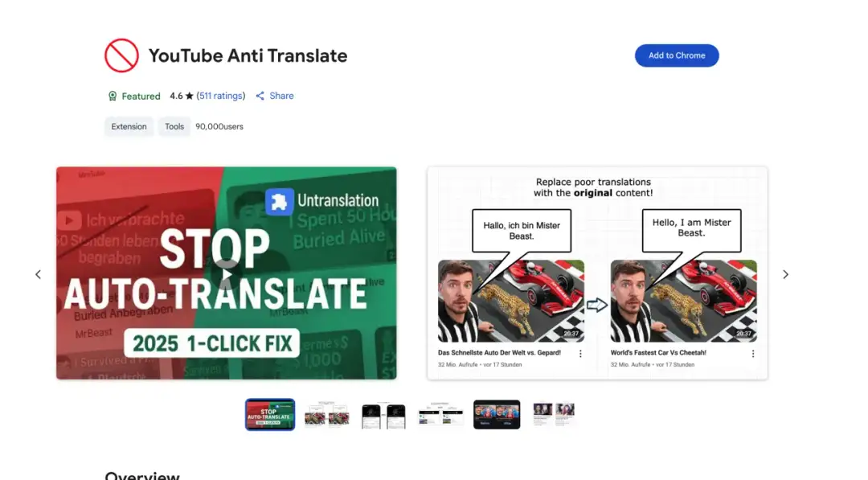Select the dark before/after thumbnail
The height and width of the screenshot is (480, 868).
[497, 414]
